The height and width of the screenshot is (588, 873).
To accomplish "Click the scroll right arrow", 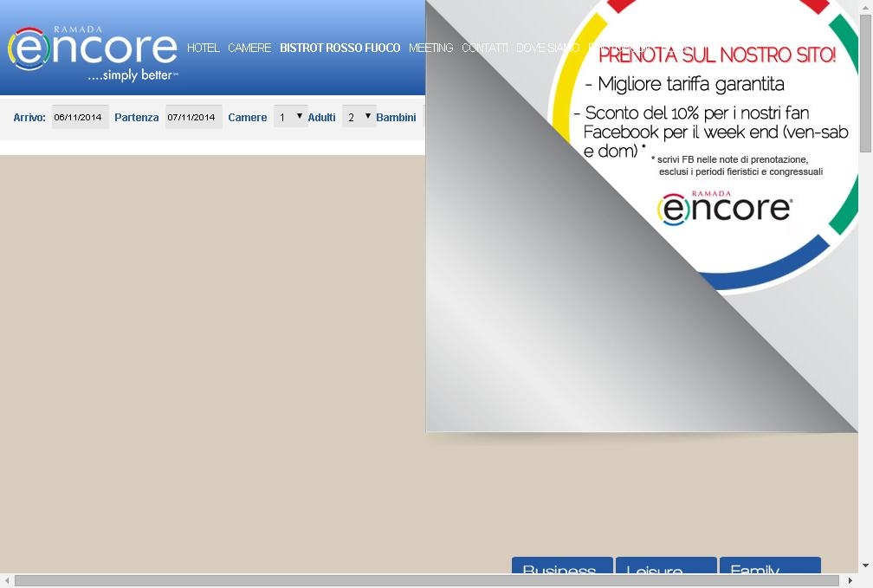I will tap(850, 581).
